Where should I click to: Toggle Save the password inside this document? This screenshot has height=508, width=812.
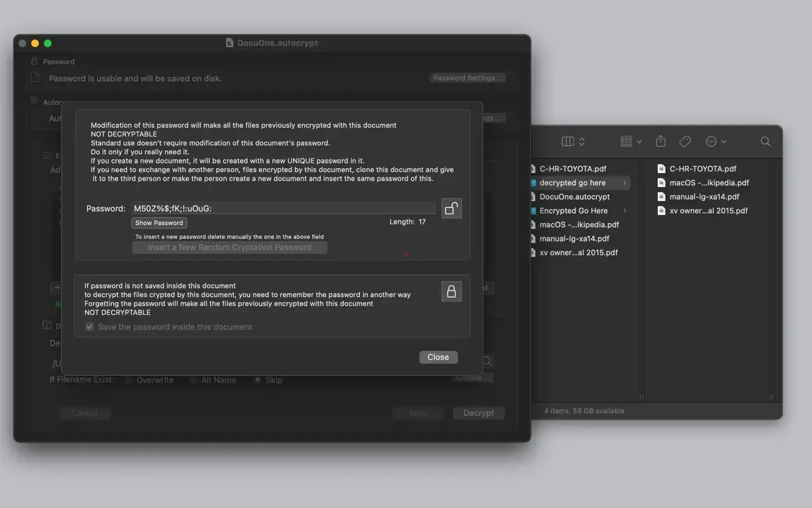(x=90, y=327)
